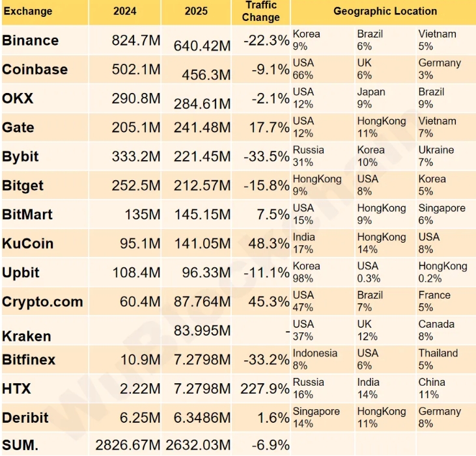476x456 pixels.
Task: Click the 2826.67M total for 2024
Action: pyautogui.click(x=128, y=446)
